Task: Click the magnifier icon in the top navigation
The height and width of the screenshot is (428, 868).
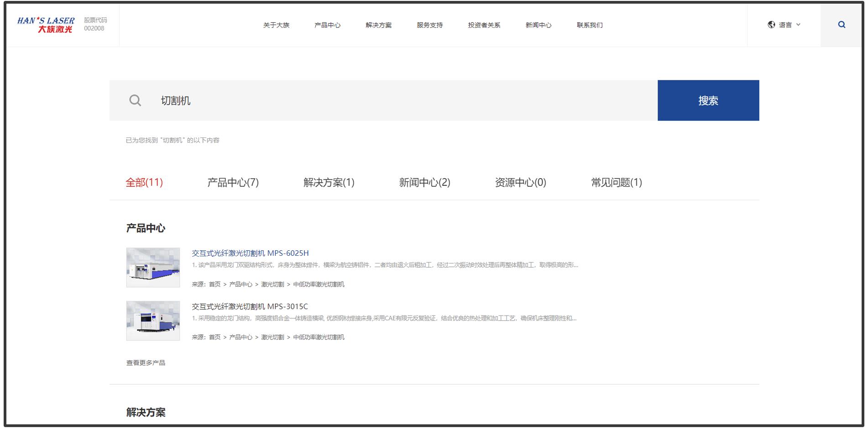Action: (841, 25)
